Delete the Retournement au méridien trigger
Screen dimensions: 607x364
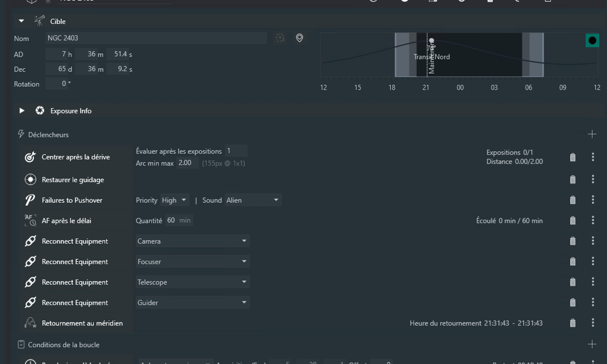click(x=573, y=323)
